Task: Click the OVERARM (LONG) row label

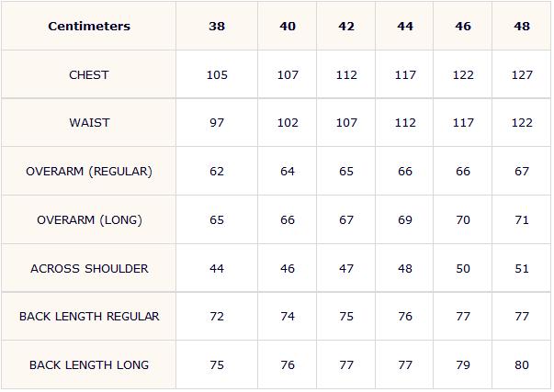Action: [89, 220]
